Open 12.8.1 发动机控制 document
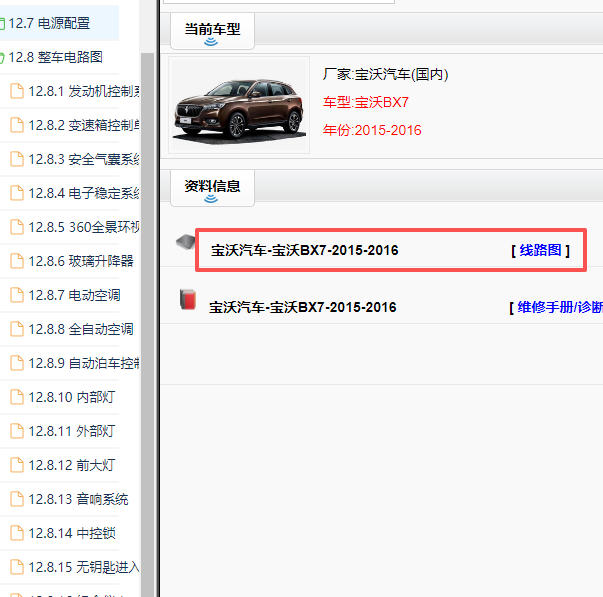 pos(84,92)
